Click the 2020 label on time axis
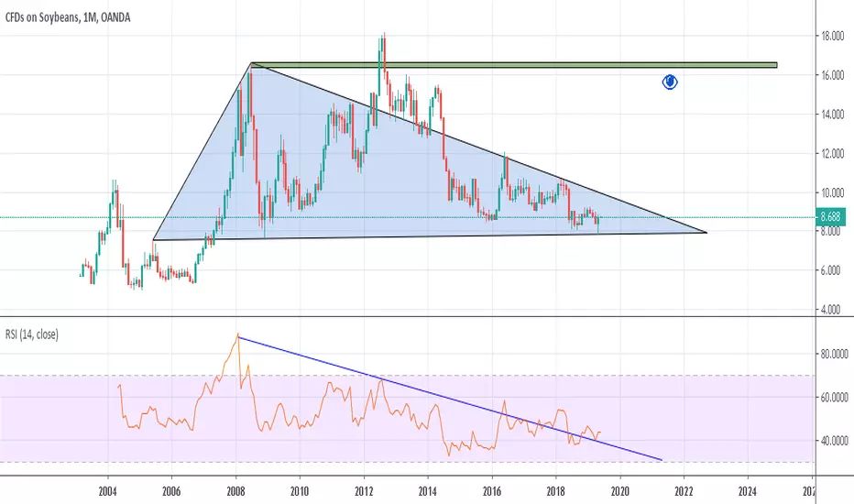This screenshot has height=504, width=854. coord(619,491)
